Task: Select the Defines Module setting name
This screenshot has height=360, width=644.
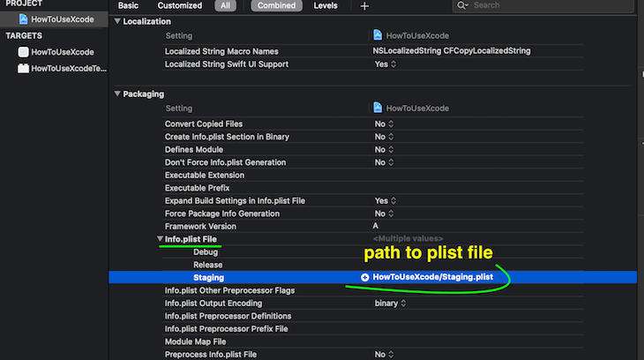Action: point(194,150)
